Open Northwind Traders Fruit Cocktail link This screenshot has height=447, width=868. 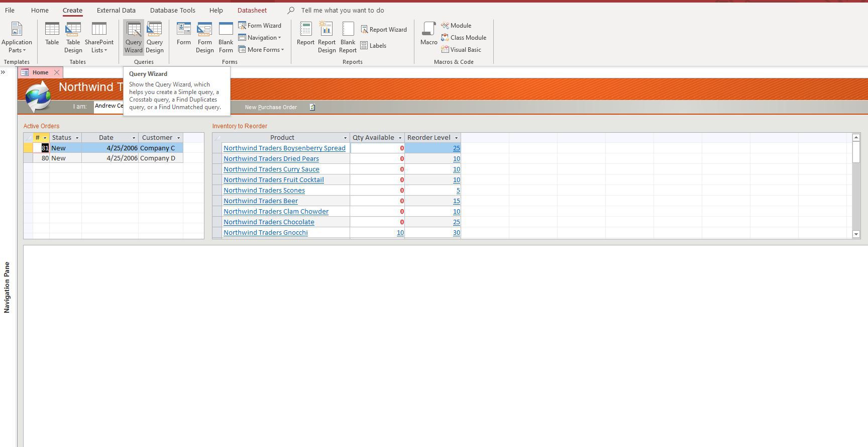click(274, 180)
